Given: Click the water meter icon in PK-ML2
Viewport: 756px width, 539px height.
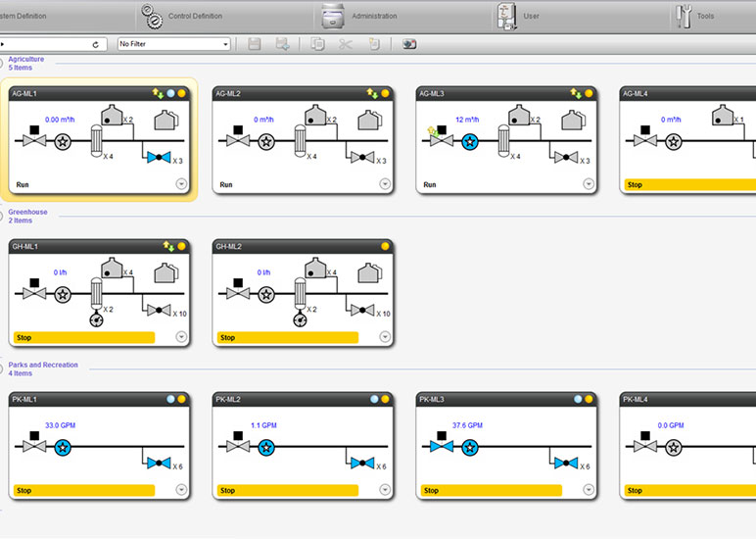Looking at the screenshot, I should pyautogui.click(x=267, y=447).
